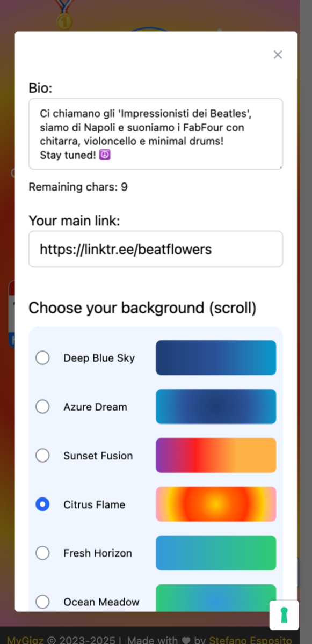Screen dimensions: 312x644
Task: Click the Azure Dream gradient swatch
Action: point(216,406)
